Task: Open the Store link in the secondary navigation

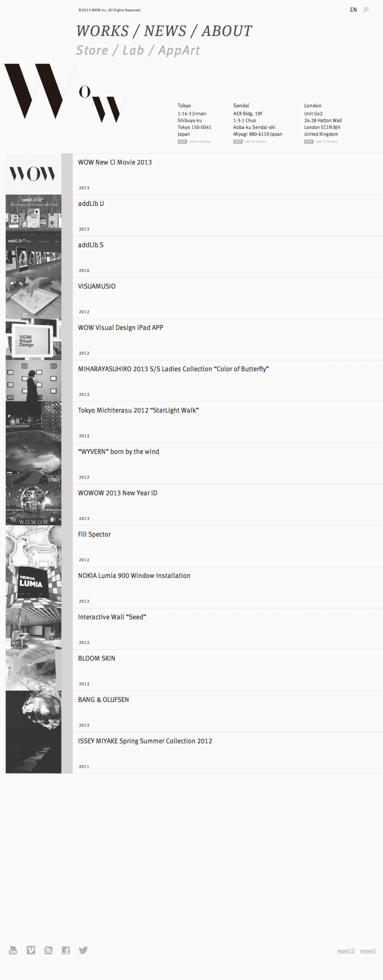Action: (x=92, y=50)
